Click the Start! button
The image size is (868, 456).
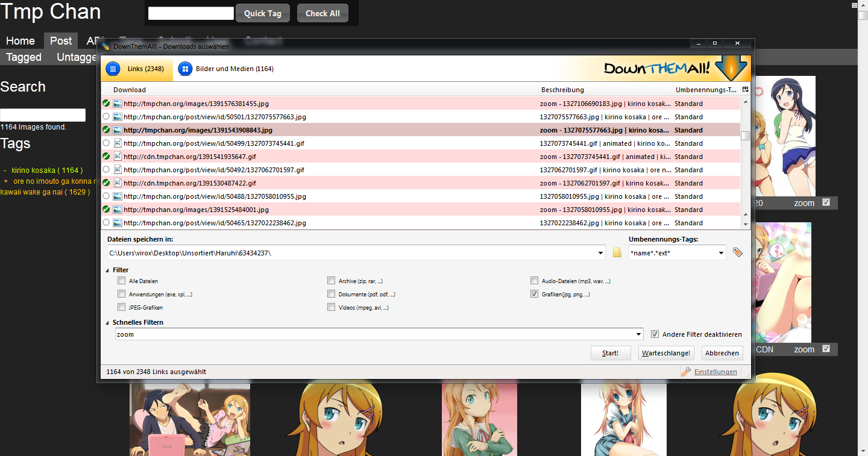click(611, 353)
